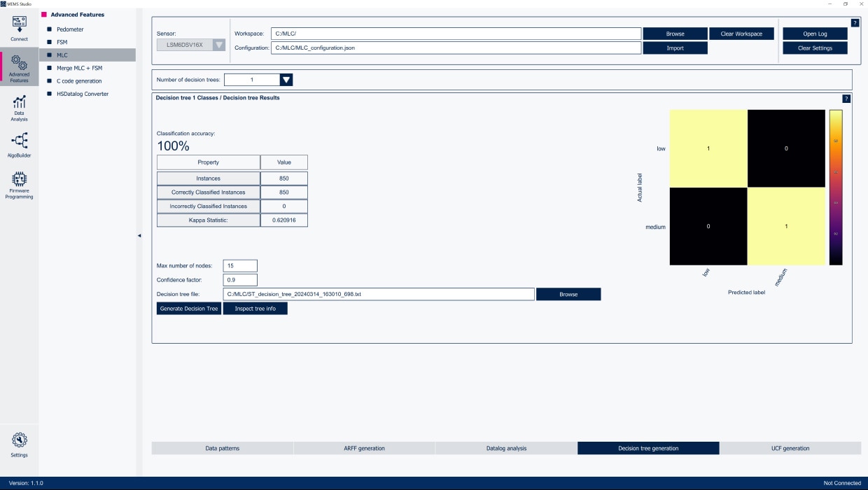Switch to the UCF generation tab
868x490 pixels.
790,448
